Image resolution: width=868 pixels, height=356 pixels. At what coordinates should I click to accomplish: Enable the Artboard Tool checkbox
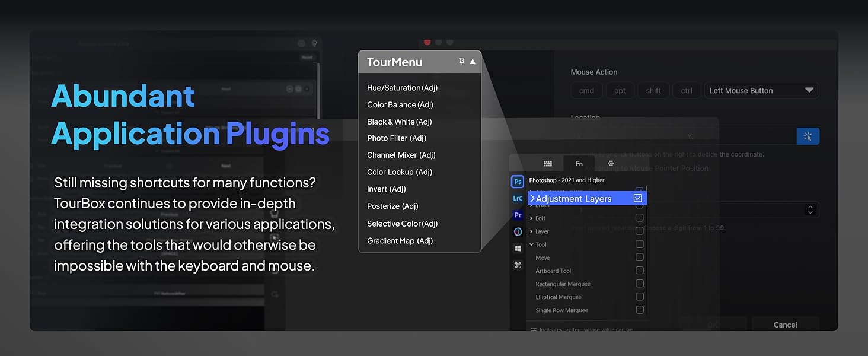pyautogui.click(x=639, y=270)
